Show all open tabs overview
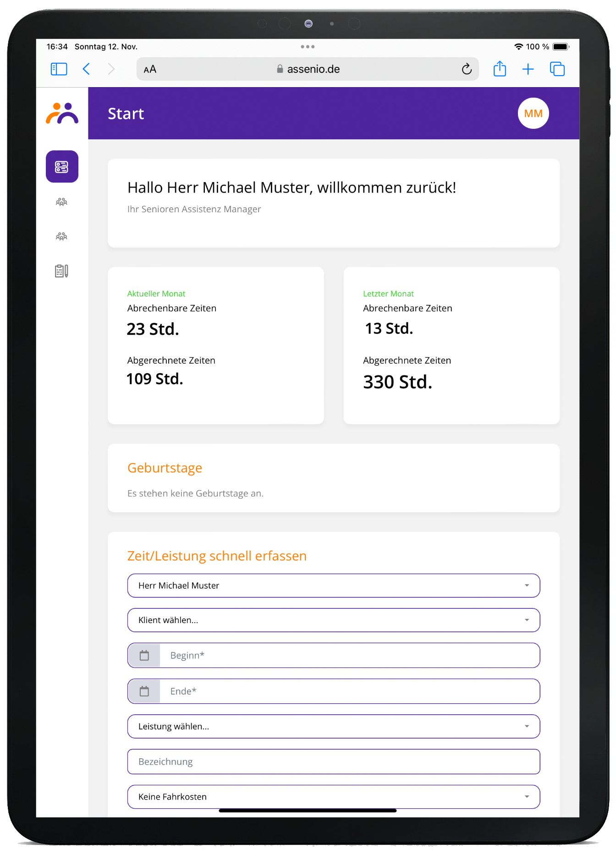This screenshot has width=616, height=850. click(x=557, y=69)
